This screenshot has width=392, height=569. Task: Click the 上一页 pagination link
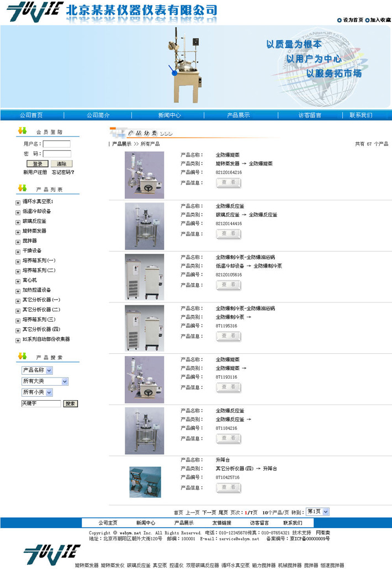(193, 512)
